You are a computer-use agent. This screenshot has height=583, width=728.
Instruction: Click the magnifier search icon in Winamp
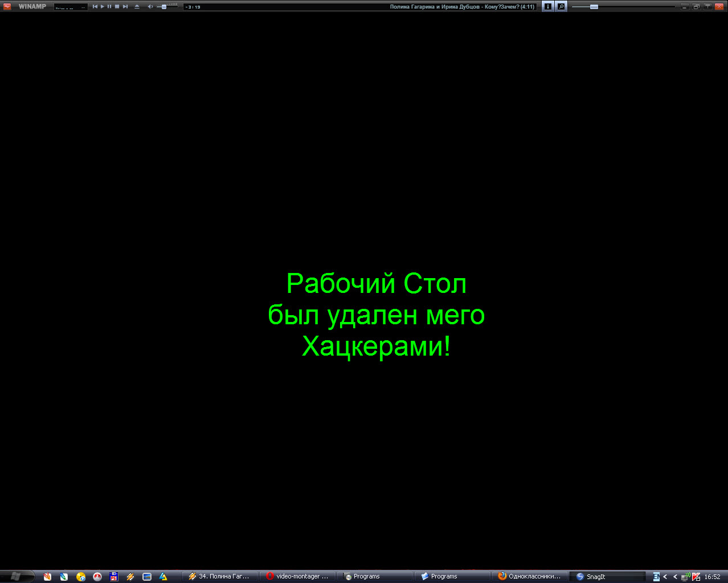point(561,7)
